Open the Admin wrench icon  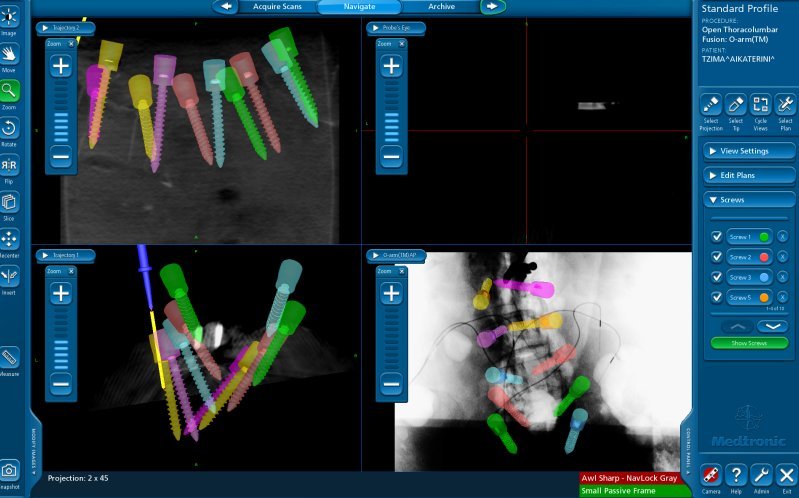coord(760,476)
